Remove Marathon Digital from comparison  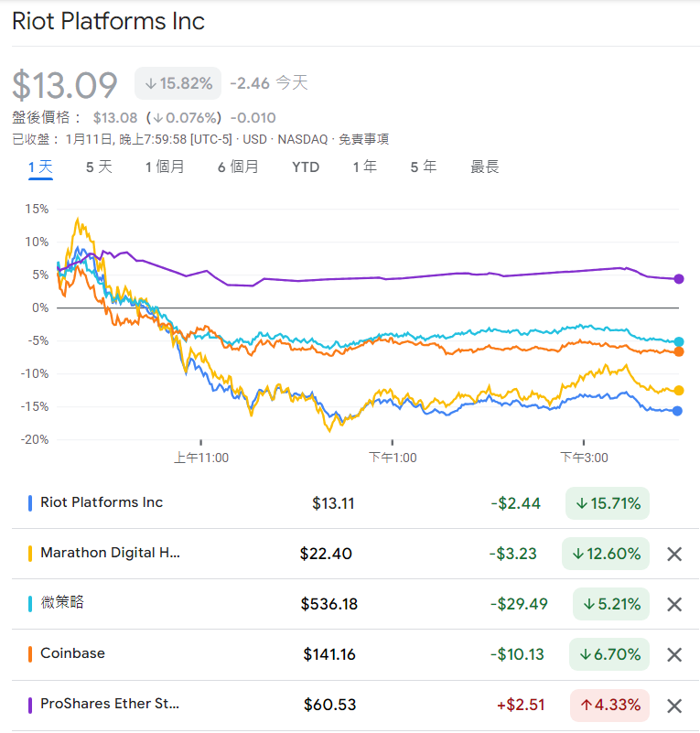(x=674, y=554)
